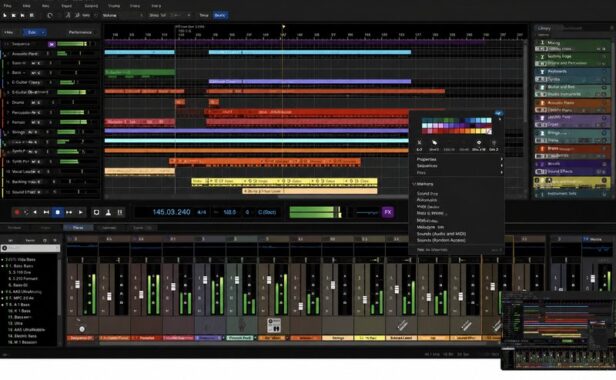616x380 pixels.
Task: Open the Volume dropdown in toolbar
Action: tap(122, 15)
